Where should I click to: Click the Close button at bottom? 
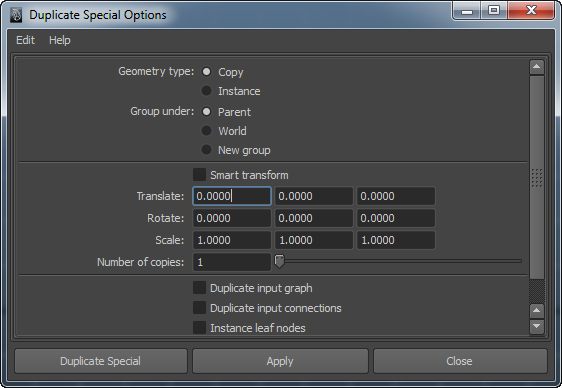(x=460, y=361)
